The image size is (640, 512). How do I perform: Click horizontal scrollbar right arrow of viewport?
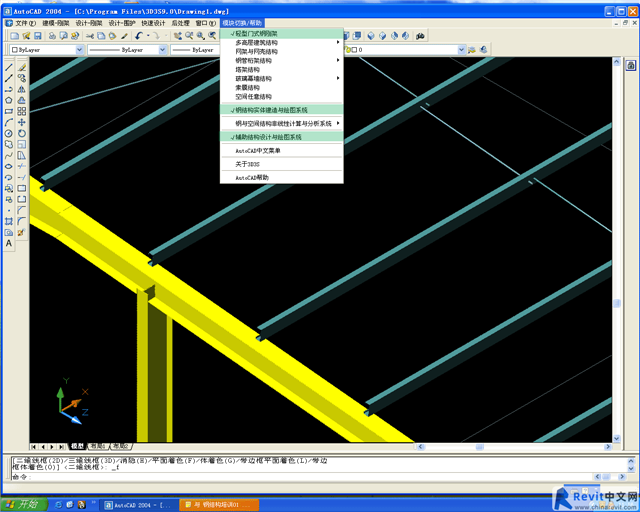click(x=608, y=447)
